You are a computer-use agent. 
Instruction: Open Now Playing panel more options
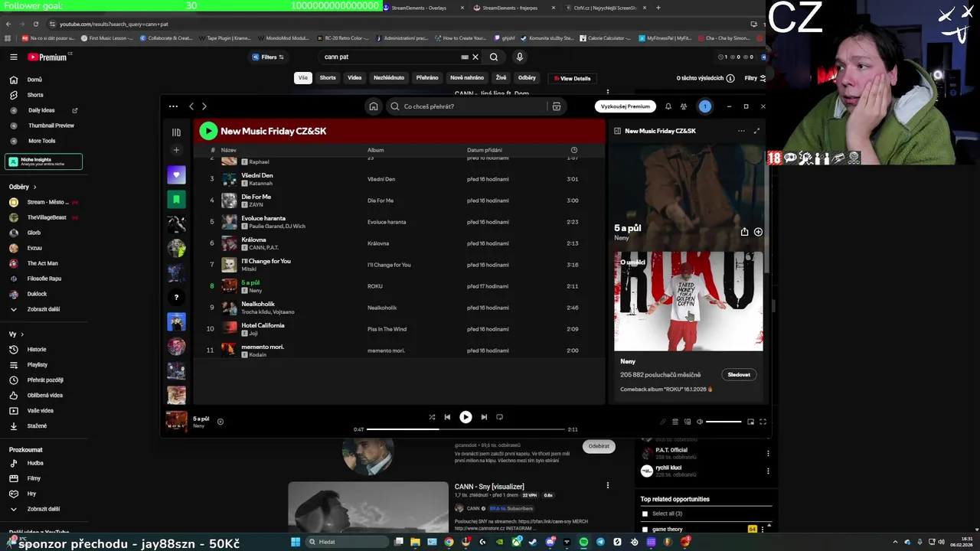[741, 131]
